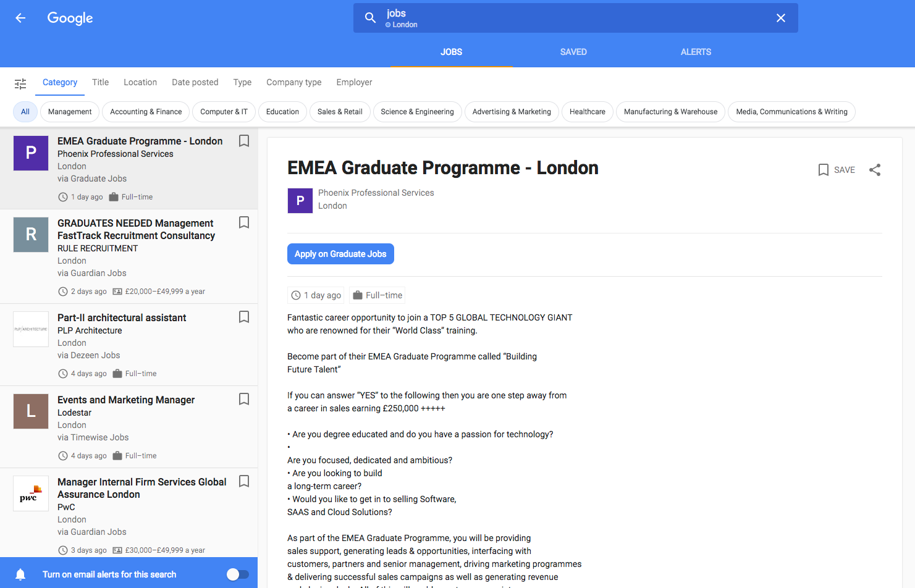Click 'via Graduate Jobs' text

pyautogui.click(x=92, y=178)
